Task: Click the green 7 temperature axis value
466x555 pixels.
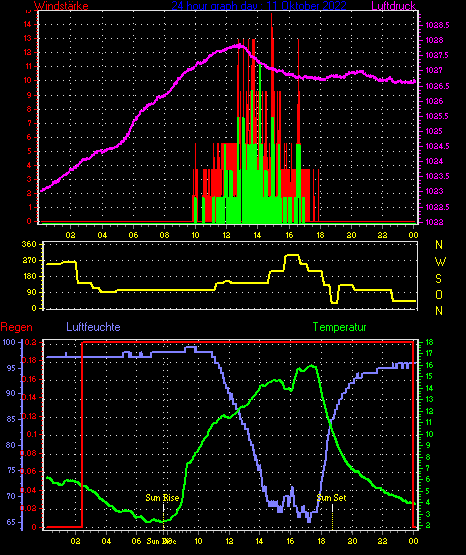Action: pos(427,468)
